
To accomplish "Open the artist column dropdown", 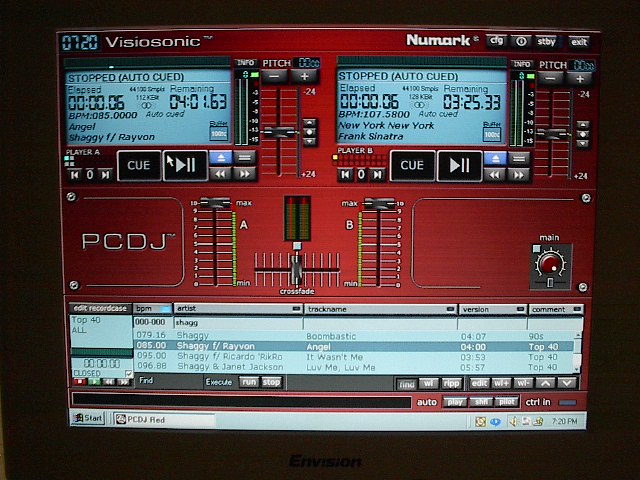I will click(x=297, y=309).
